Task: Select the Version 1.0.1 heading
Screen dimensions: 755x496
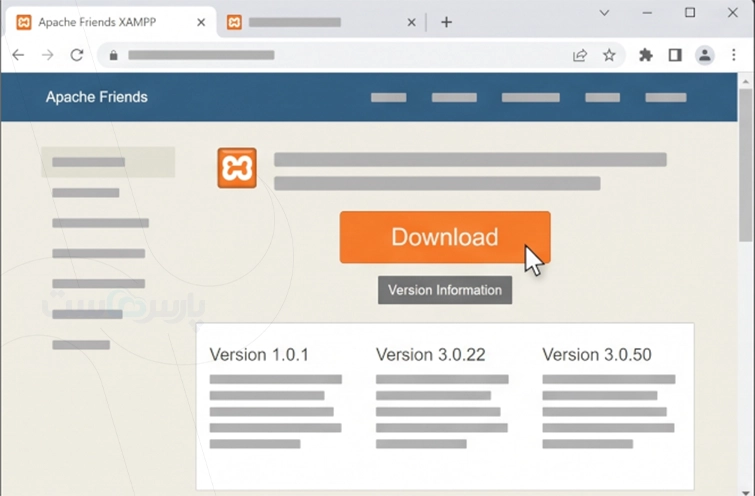Action: coord(259,354)
